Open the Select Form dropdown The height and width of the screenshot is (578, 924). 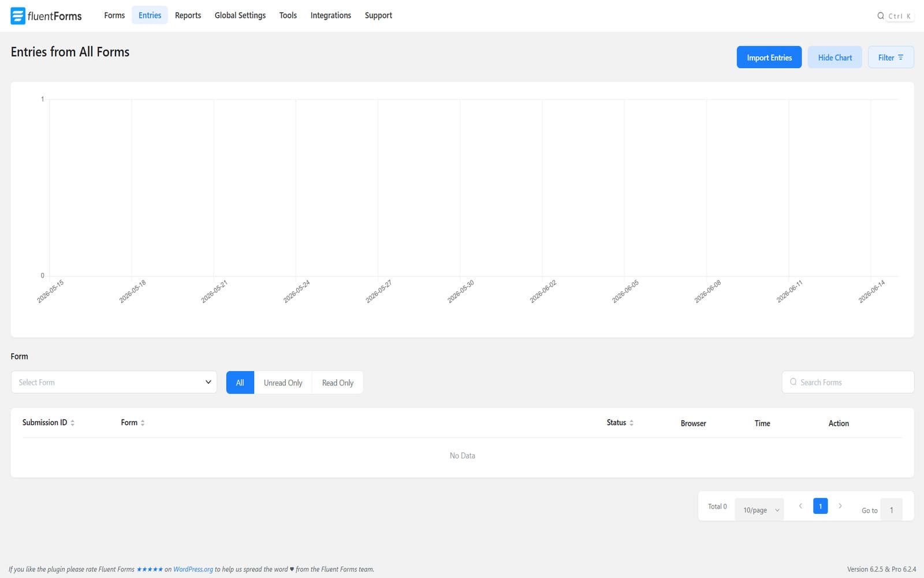click(x=114, y=382)
